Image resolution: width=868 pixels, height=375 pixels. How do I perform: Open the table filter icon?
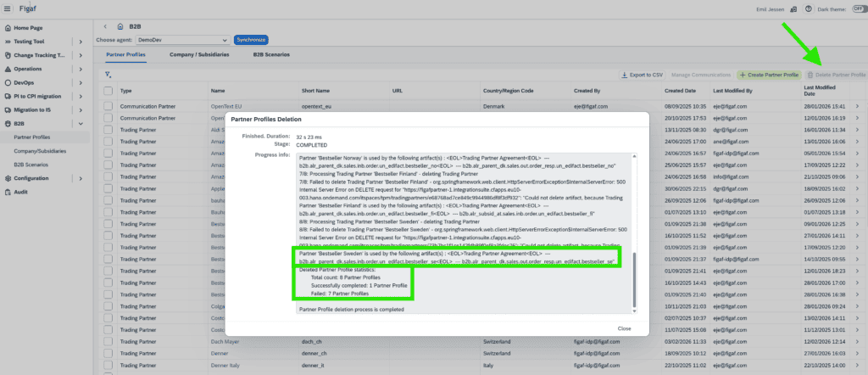(x=108, y=74)
